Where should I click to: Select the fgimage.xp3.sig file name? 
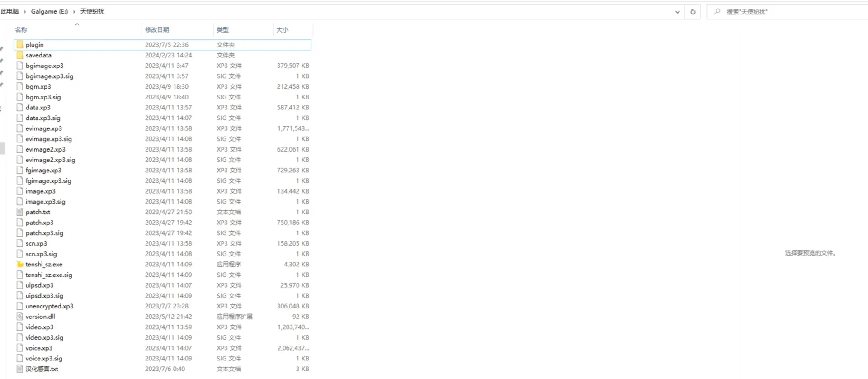click(48, 180)
